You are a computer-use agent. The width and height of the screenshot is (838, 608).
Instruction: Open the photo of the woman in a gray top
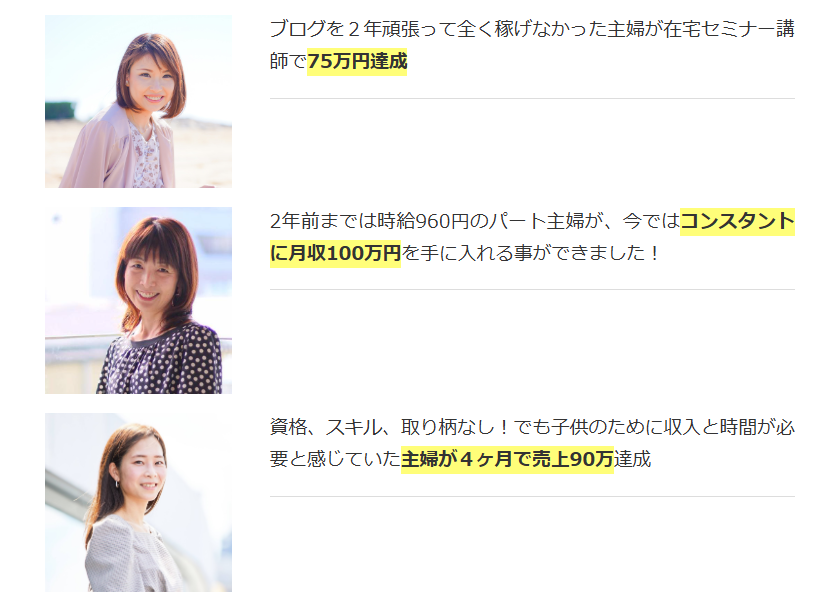tap(138, 502)
